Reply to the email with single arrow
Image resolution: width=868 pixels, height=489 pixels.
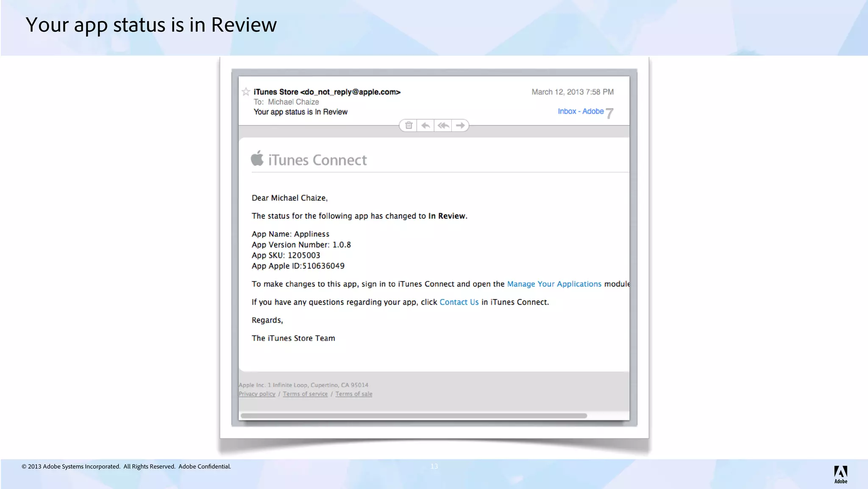[x=426, y=126]
